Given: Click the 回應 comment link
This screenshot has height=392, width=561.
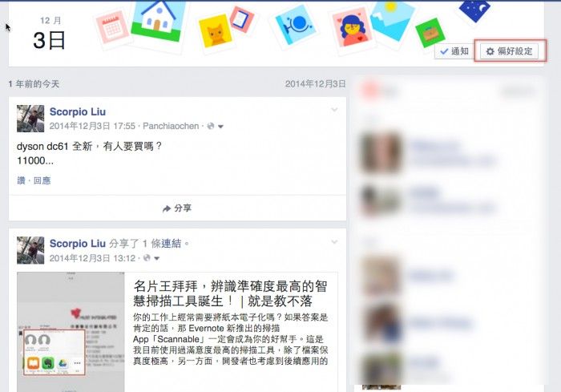Looking at the screenshot, I should click(x=42, y=180).
